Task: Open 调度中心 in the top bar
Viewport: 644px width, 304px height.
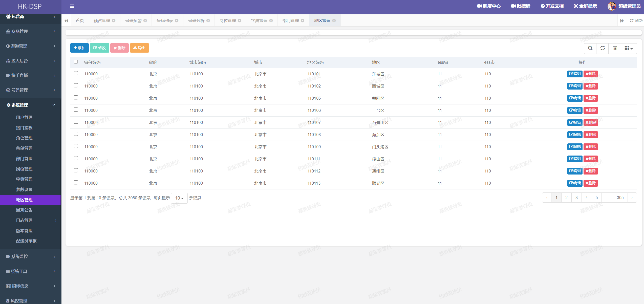Action: (x=489, y=6)
